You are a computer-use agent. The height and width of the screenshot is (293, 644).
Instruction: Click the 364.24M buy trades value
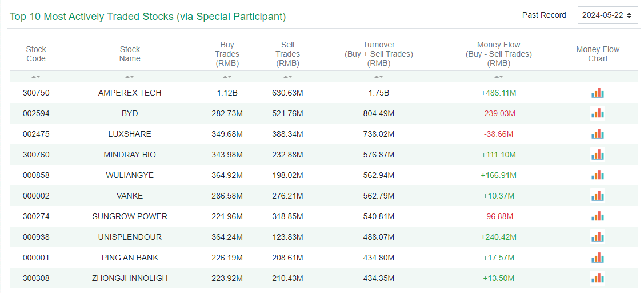click(227, 237)
